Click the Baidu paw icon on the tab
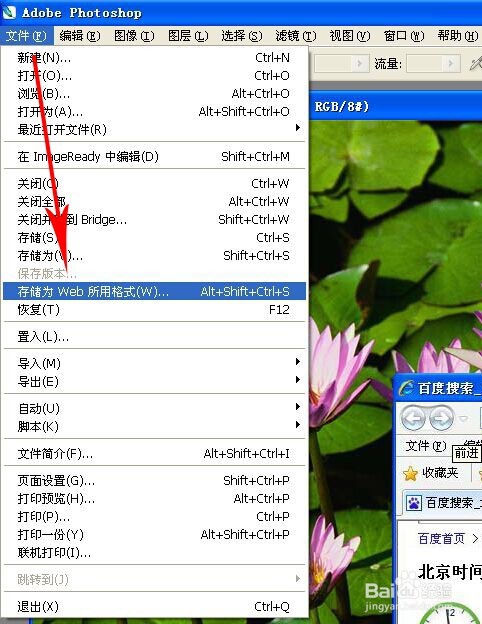 (x=414, y=503)
